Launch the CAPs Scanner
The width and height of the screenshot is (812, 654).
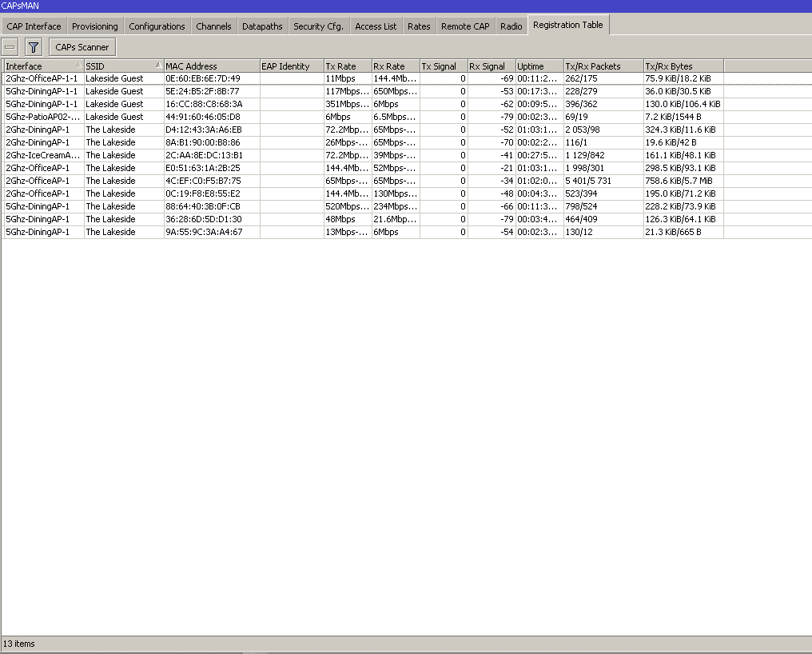click(x=81, y=46)
